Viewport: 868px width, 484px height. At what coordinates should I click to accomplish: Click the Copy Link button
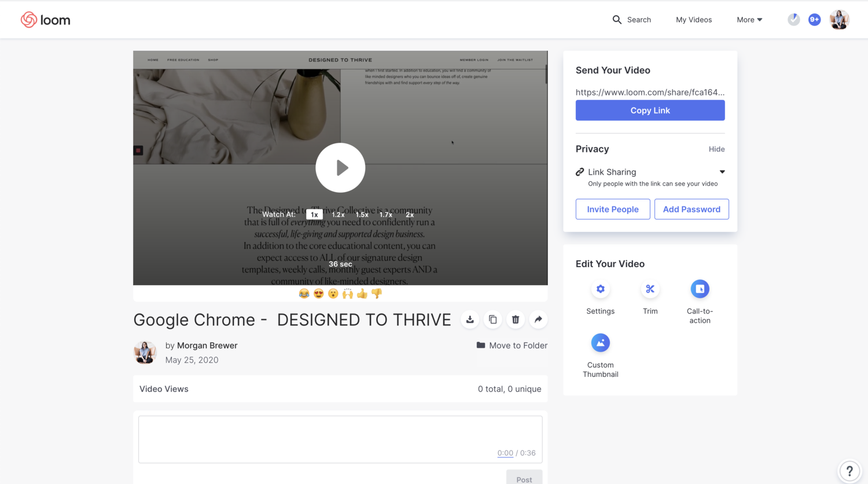pyautogui.click(x=650, y=110)
